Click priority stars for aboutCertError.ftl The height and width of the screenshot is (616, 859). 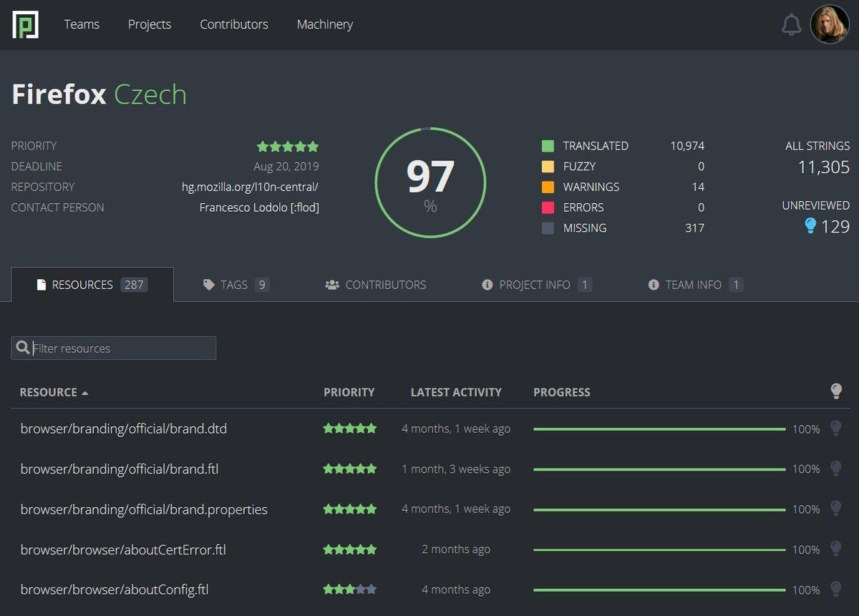(349, 549)
